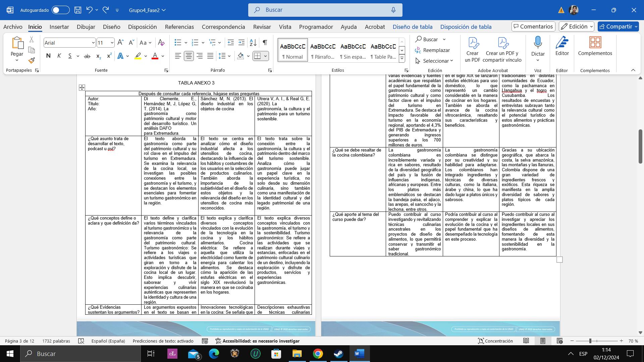Toggle bold N formatting
The image size is (644, 362).
48,56
